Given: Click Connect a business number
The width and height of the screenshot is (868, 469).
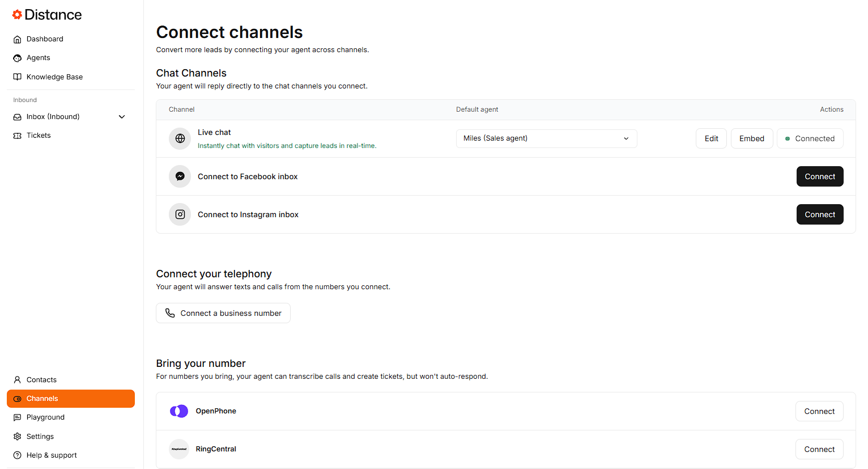Looking at the screenshot, I should 223,313.
